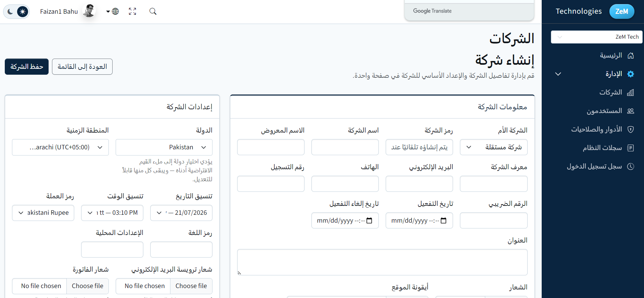Open the Faizan1 Bahu profile avatar

(x=89, y=11)
